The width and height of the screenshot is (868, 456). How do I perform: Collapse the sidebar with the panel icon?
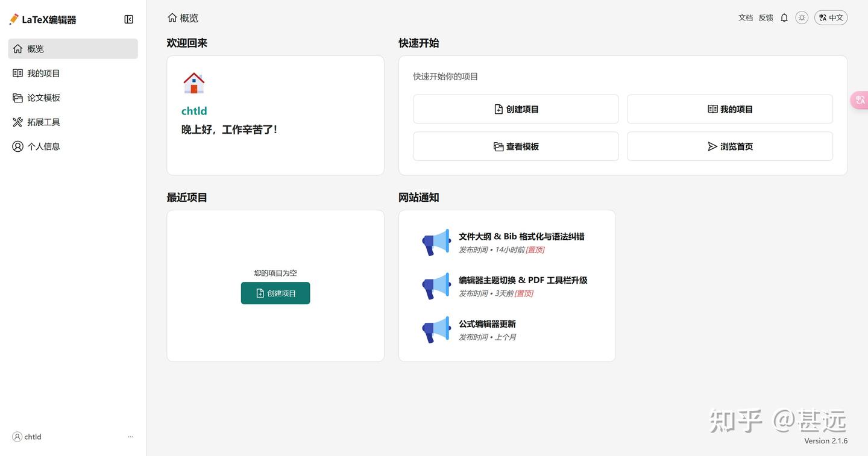pos(128,19)
